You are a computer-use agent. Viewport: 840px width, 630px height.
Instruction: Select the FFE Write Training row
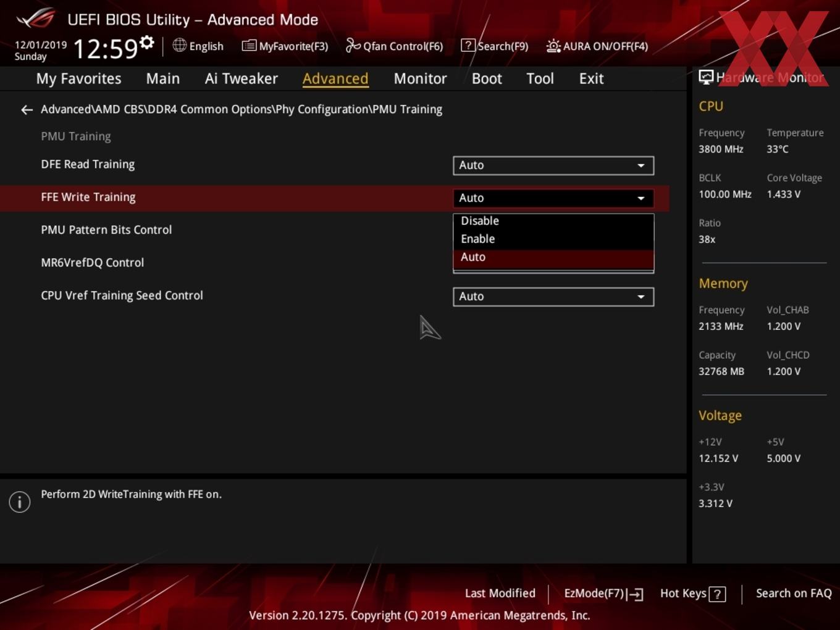(334, 198)
